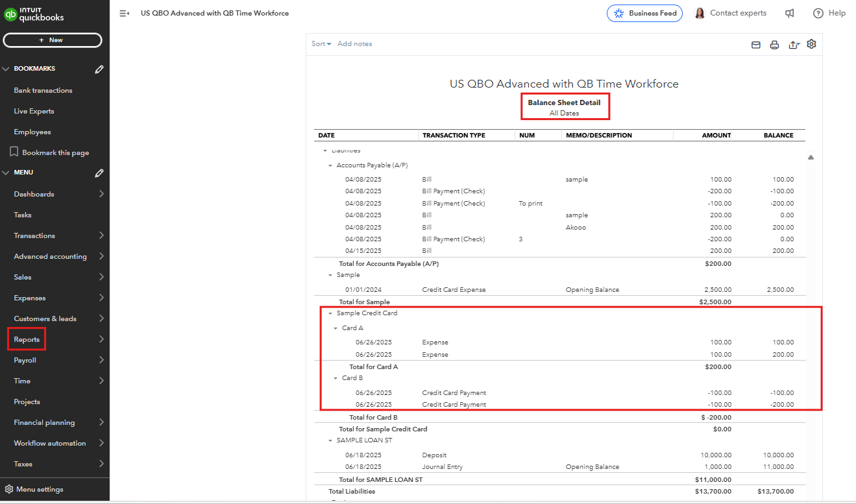The height and width of the screenshot is (504, 856).
Task: Select Time in the menu
Action: click(22, 381)
